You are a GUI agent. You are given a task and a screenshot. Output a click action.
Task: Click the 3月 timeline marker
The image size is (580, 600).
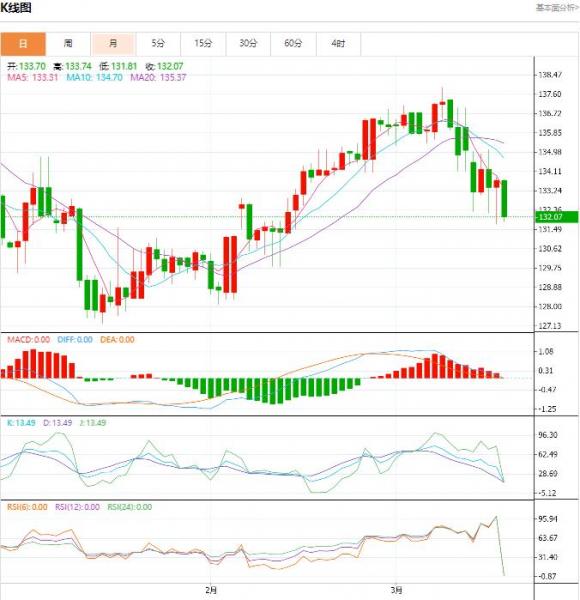pyautogui.click(x=397, y=590)
